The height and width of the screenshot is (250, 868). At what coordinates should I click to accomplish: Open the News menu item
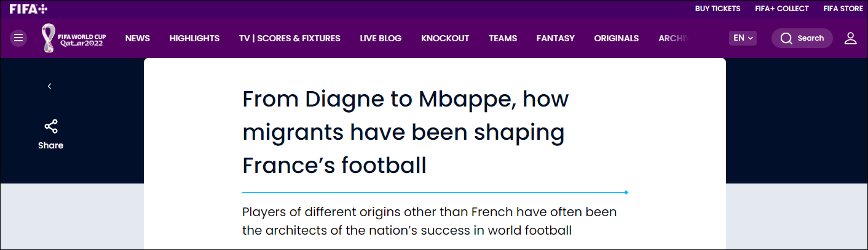(138, 38)
